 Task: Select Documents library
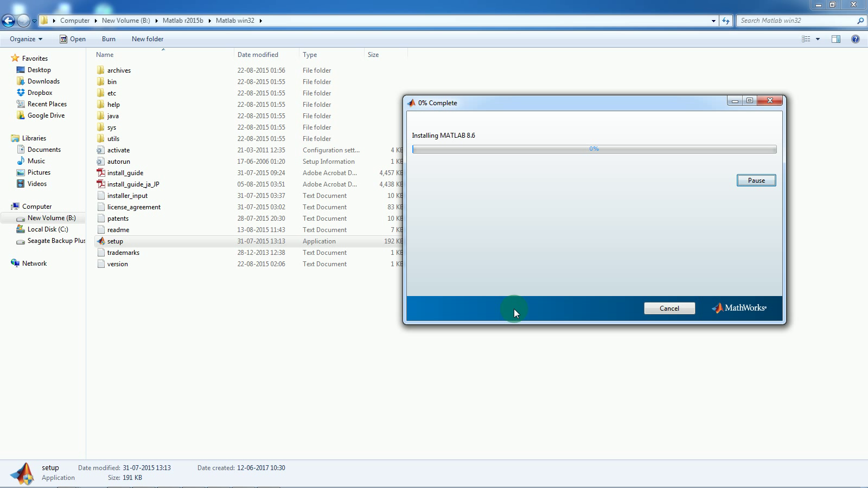coord(39,150)
